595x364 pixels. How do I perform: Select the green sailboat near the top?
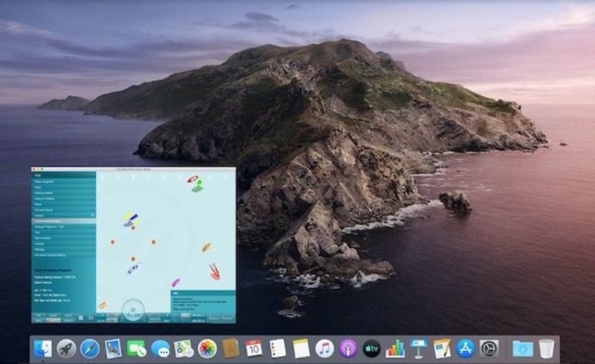pos(197,186)
